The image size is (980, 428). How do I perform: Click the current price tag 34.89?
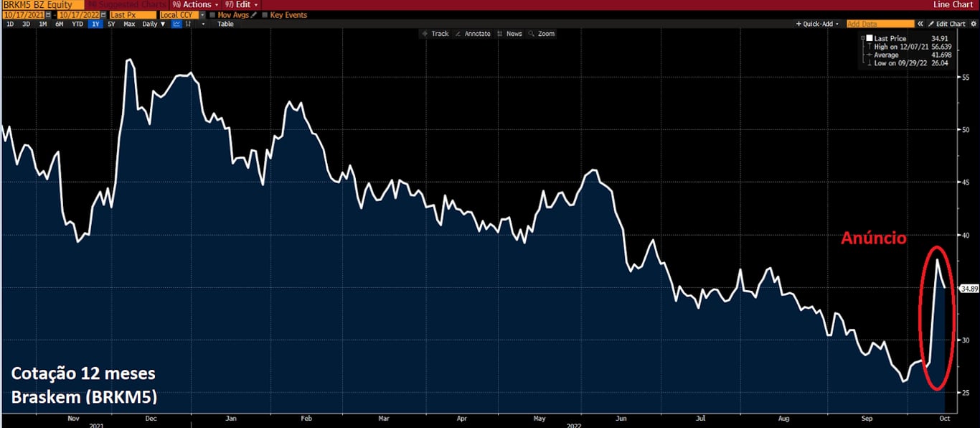969,289
